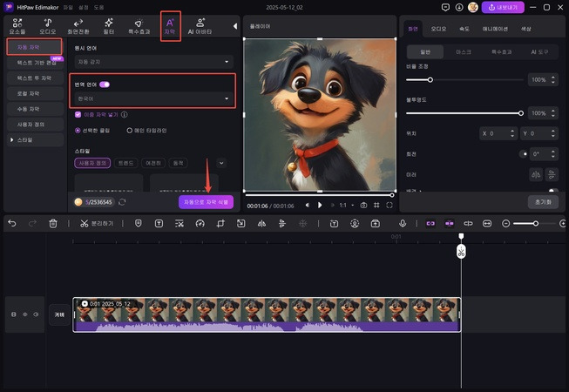Click the scale ratio slider handle
The image size is (569, 392).
click(x=430, y=80)
